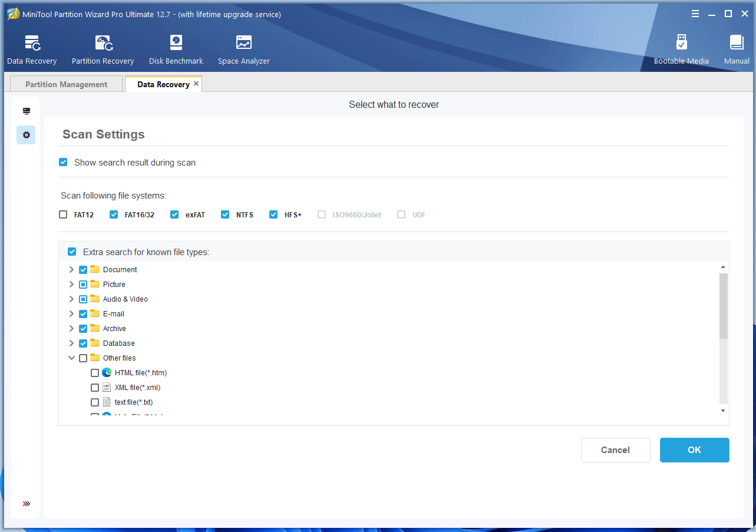Expand the E-mail tree node

click(x=71, y=313)
